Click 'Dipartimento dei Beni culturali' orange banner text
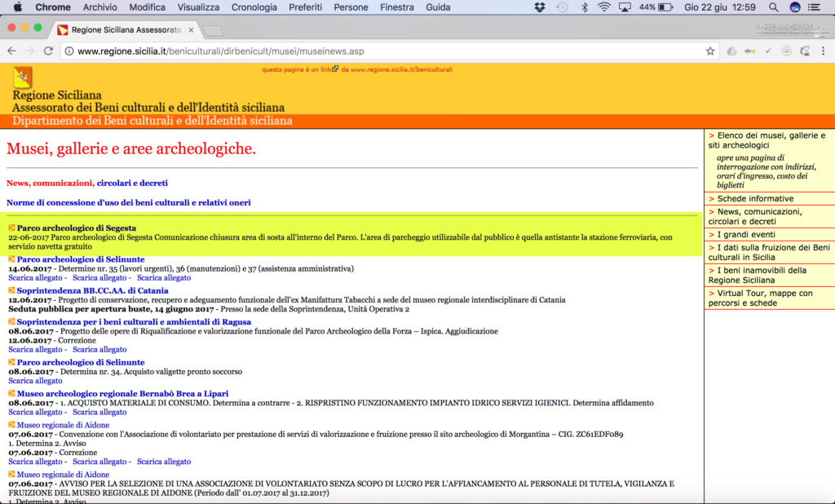The image size is (835, 504). (152, 121)
